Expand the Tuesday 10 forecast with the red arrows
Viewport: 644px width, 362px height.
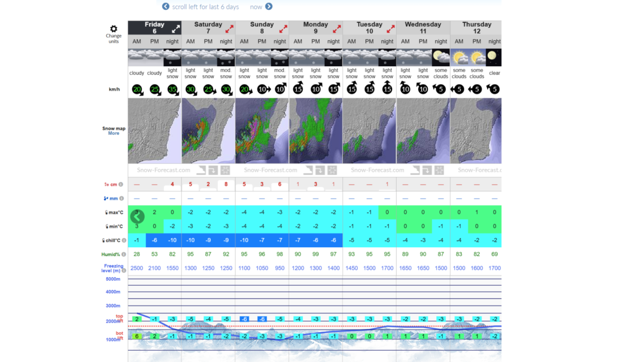(390, 28)
